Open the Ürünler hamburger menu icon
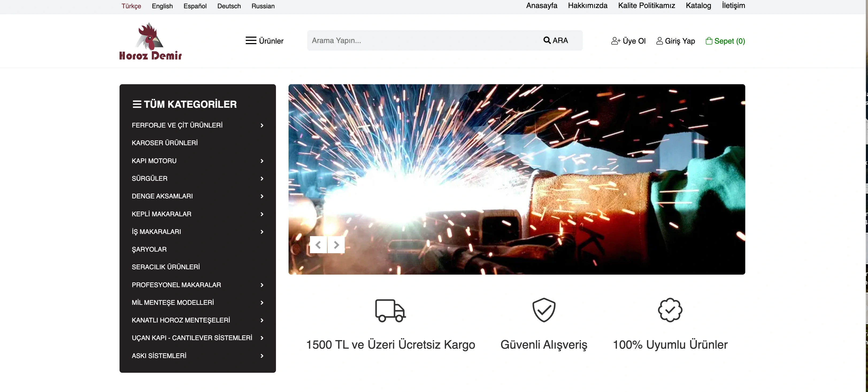868x392 pixels. pyautogui.click(x=251, y=40)
